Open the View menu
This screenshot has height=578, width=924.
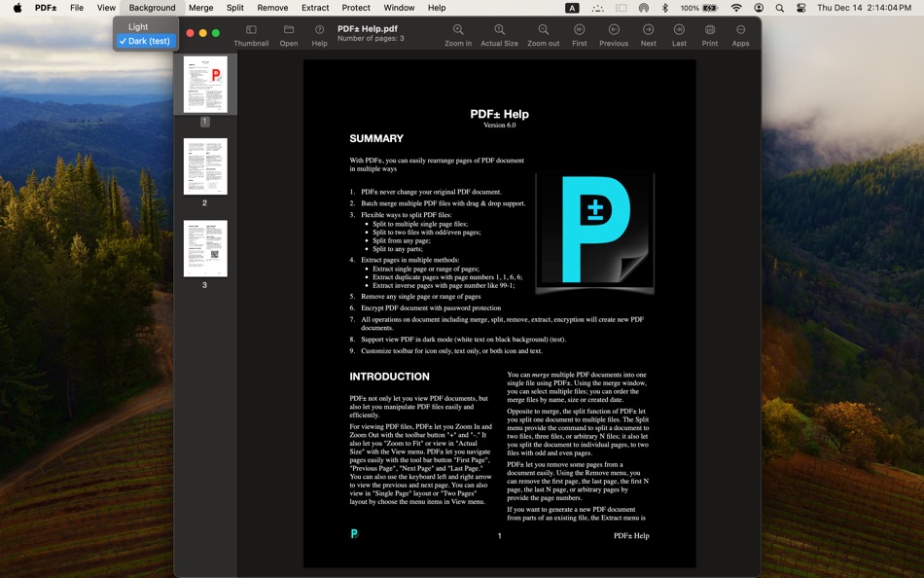(x=106, y=8)
